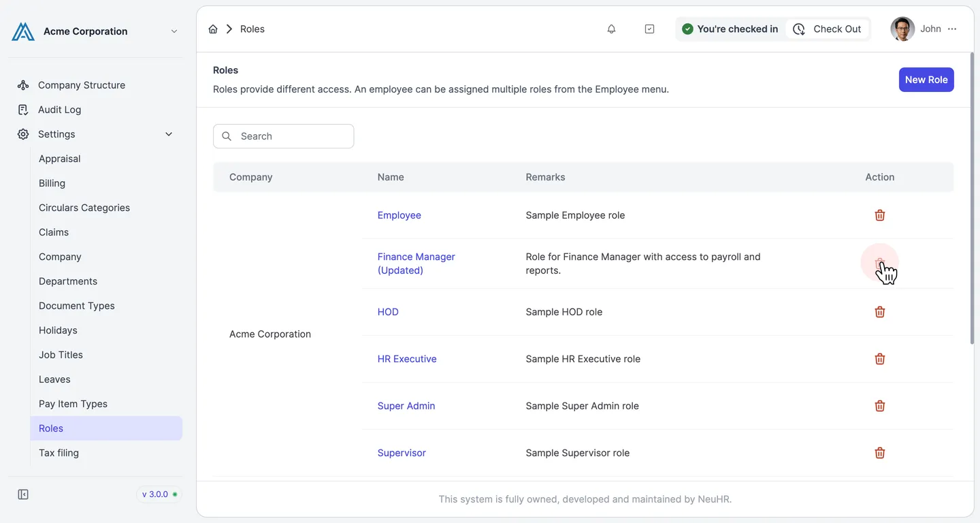Click the v 3.0.0 version badge
The width and height of the screenshot is (980, 523).
pyautogui.click(x=159, y=494)
